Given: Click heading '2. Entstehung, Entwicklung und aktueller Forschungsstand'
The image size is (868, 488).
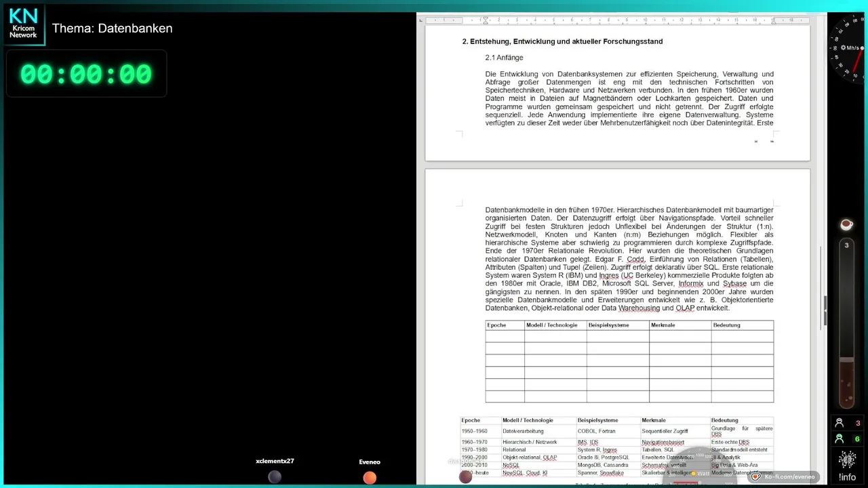Looking at the screenshot, I should point(562,41).
